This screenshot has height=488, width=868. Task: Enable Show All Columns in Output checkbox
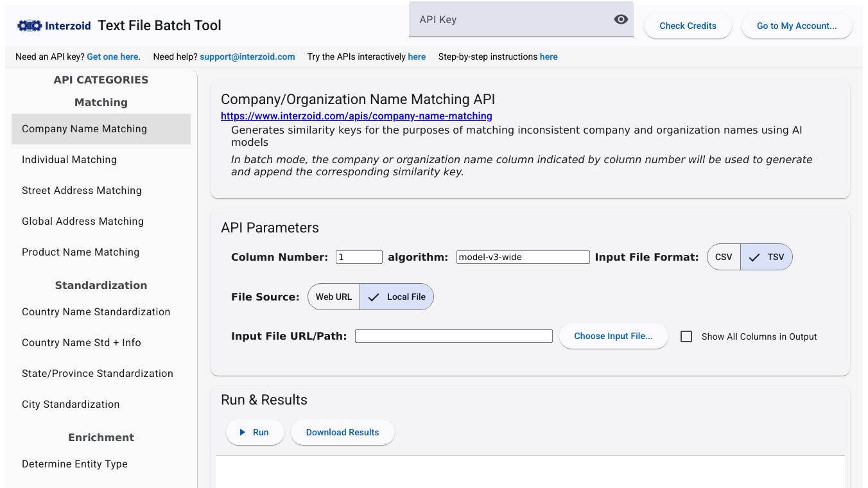point(686,336)
